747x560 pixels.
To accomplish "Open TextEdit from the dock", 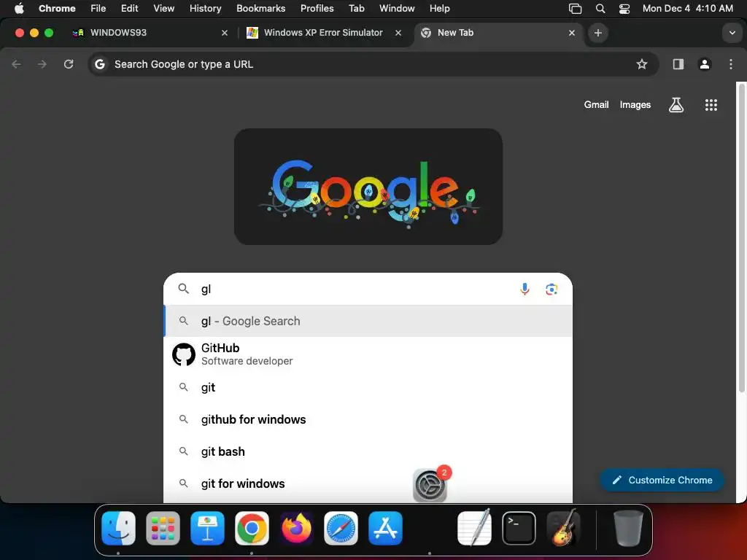I will tap(474, 528).
